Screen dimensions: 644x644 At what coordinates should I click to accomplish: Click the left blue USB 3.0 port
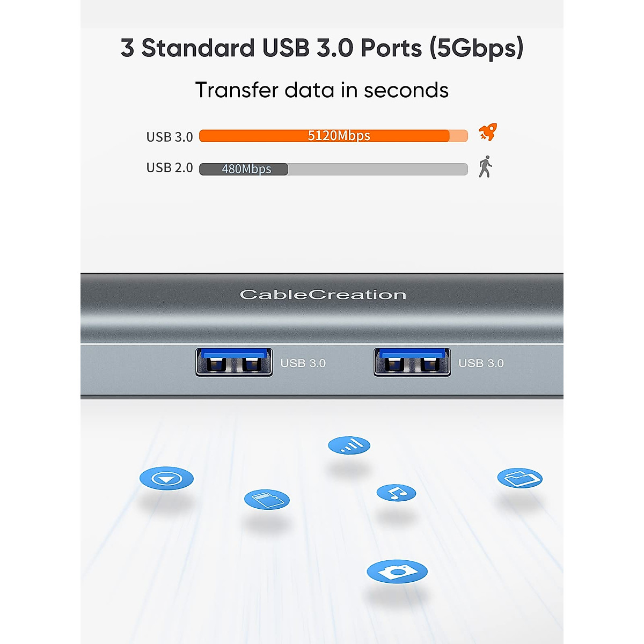coord(234,362)
